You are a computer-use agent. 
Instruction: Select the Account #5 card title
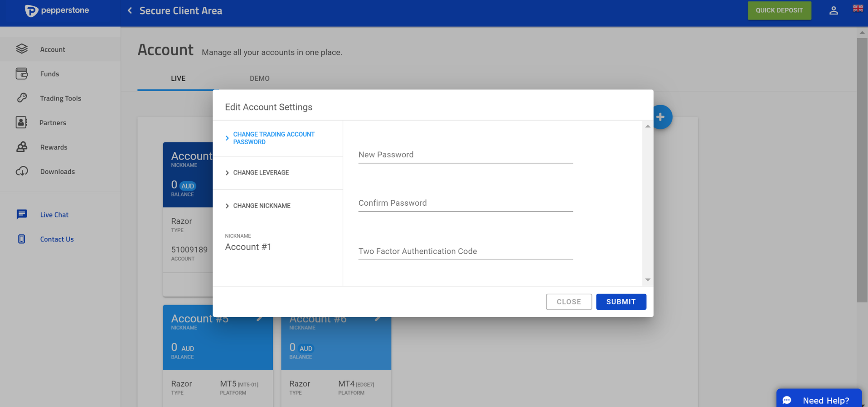pyautogui.click(x=200, y=319)
